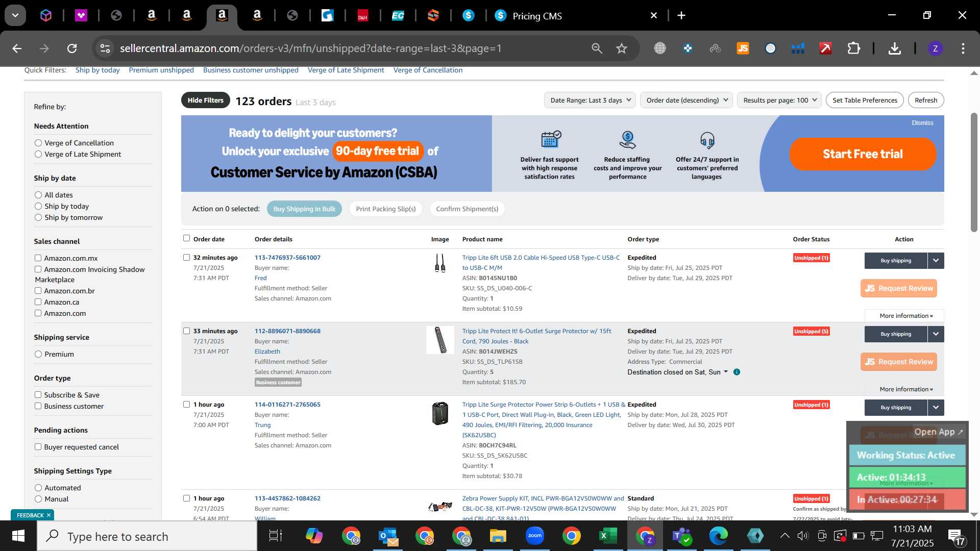Screen dimensions: 980x551
Task: Open the Date Range: Last 3 days dropdown
Action: pos(590,100)
